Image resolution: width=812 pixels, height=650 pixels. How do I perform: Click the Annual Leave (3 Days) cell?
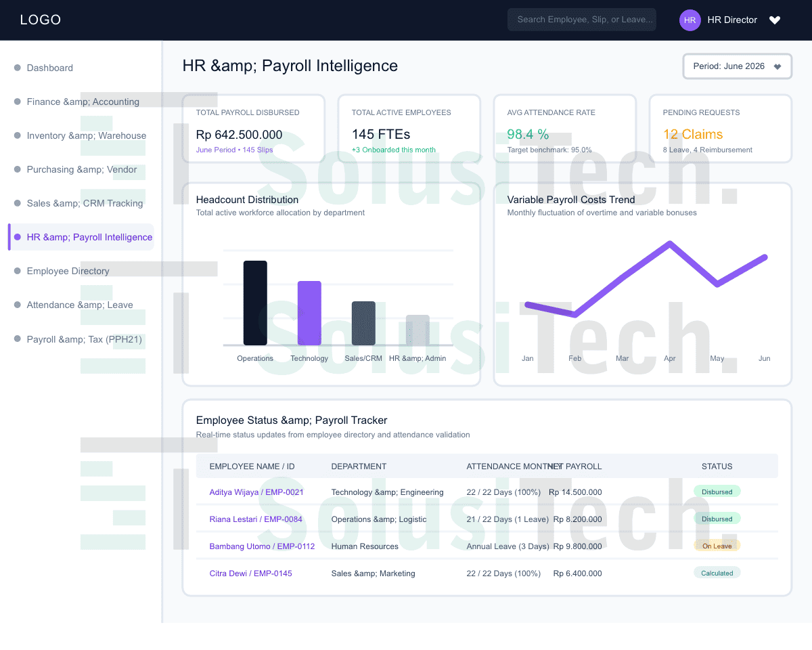(x=508, y=546)
